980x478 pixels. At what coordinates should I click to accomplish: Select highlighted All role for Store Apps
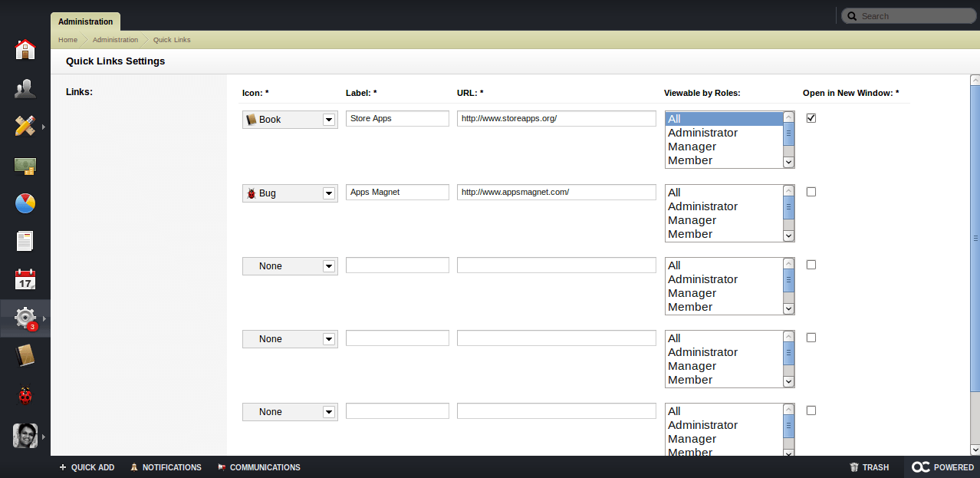click(x=724, y=119)
